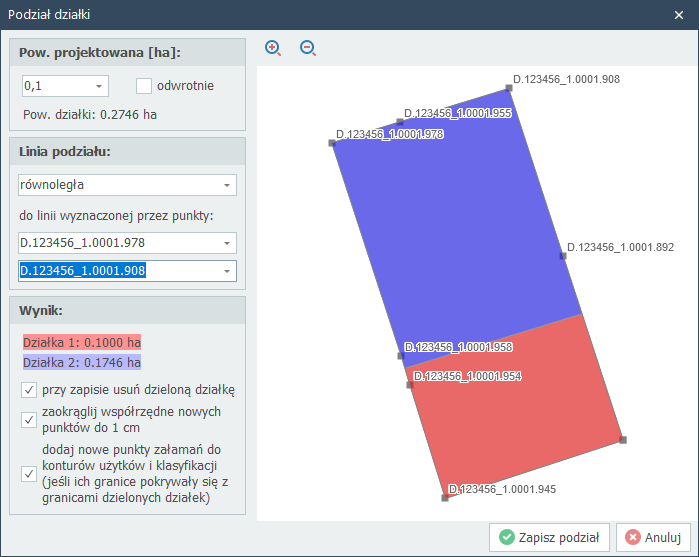Click the zoom in magnifier icon
Screen dimensions: 699x557
click(273, 48)
